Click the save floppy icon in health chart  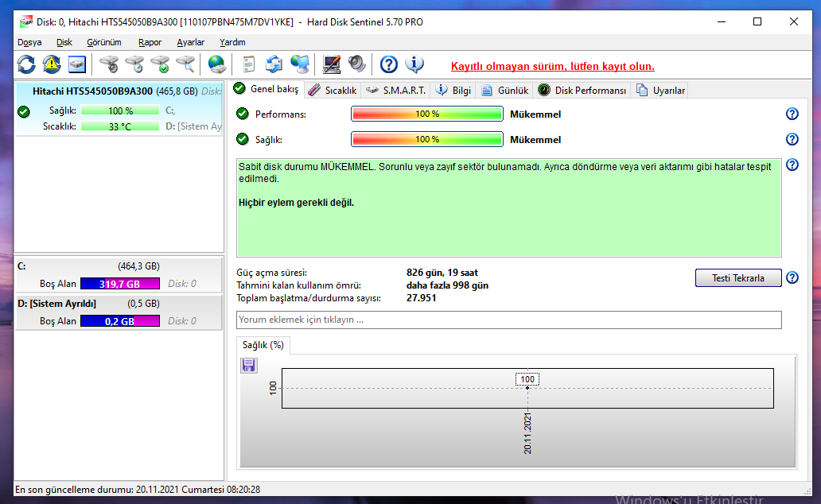[x=249, y=366]
